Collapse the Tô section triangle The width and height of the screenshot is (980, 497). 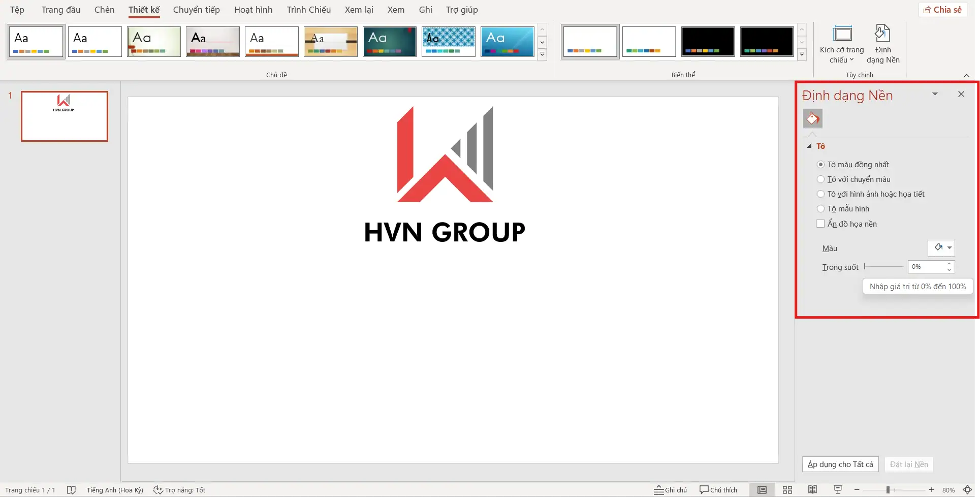pyautogui.click(x=809, y=146)
